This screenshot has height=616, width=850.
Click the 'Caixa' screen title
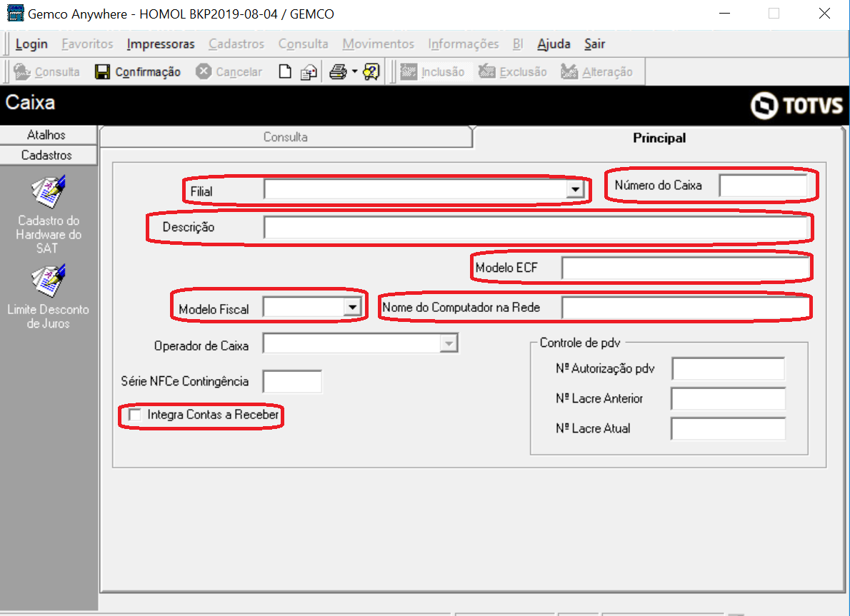[x=30, y=102]
